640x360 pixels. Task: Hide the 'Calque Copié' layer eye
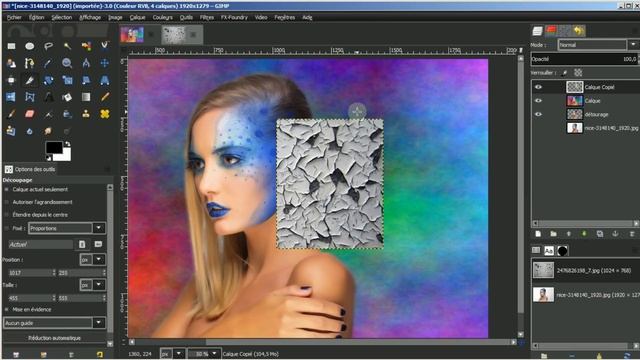pos(538,87)
